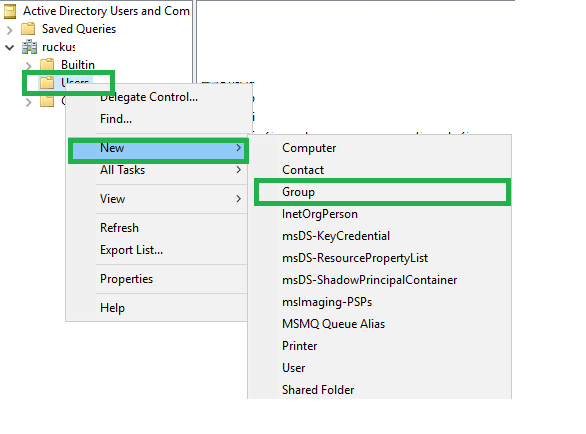586x434 pixels.
Task: Open the View submenu arrow
Action: [238, 199]
